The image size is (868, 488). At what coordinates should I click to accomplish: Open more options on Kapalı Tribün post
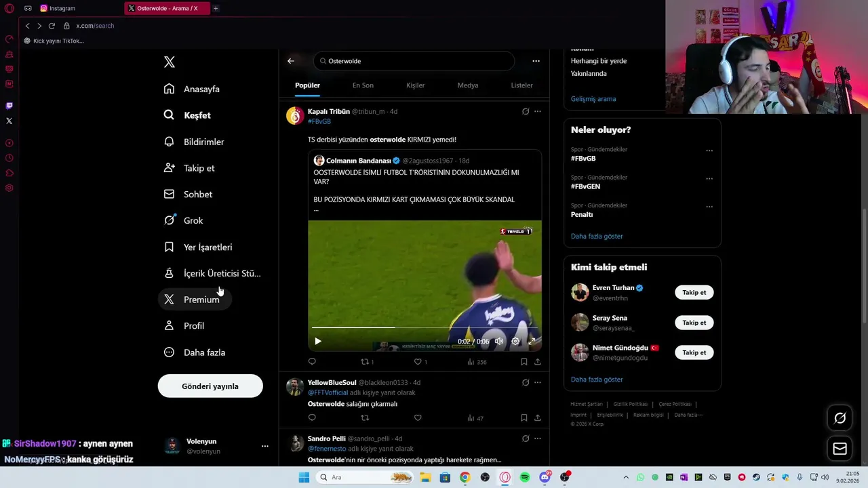coord(538,111)
